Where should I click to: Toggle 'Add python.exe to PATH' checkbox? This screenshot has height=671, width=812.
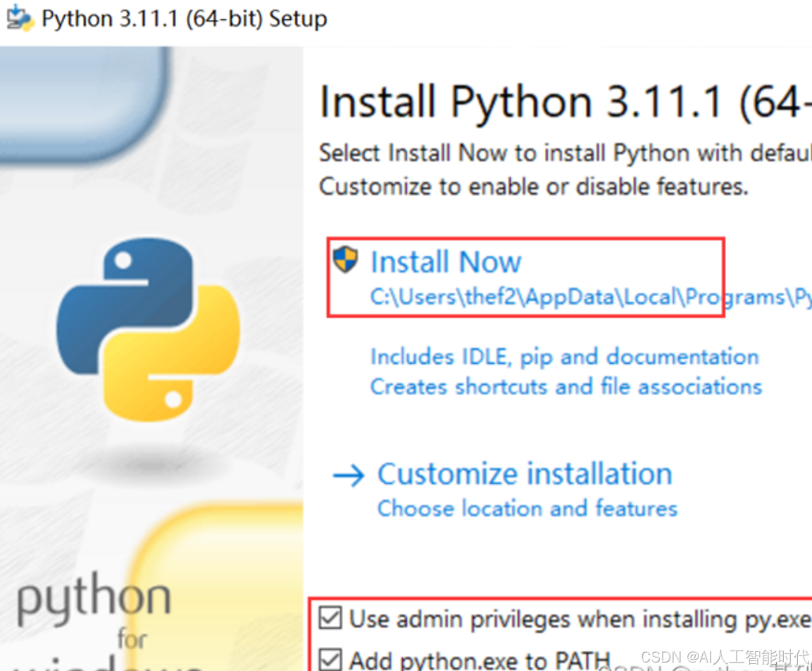coord(331,660)
